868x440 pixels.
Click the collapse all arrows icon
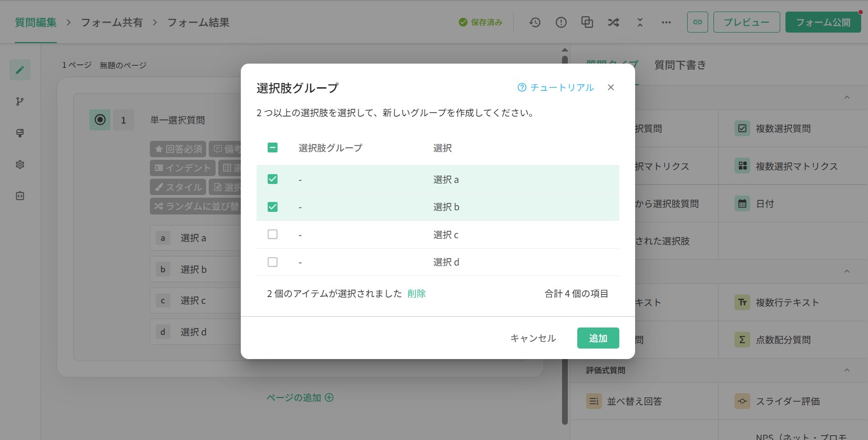pyautogui.click(x=640, y=22)
